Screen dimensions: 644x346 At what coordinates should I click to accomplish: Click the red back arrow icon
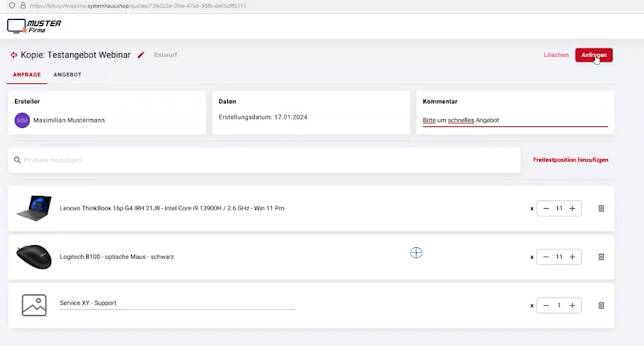(x=14, y=55)
